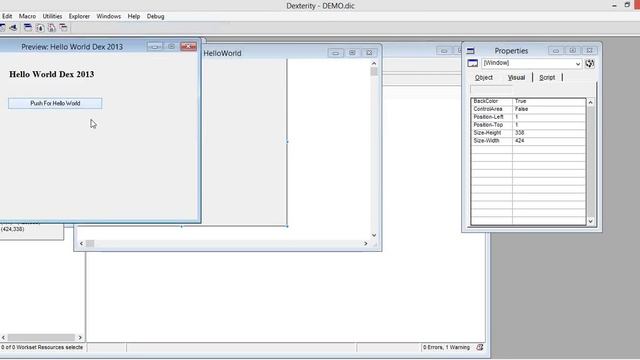Image resolution: width=640 pixels, height=360 pixels.
Task: Switch to the Object tab in Properties
Action: coord(484,78)
